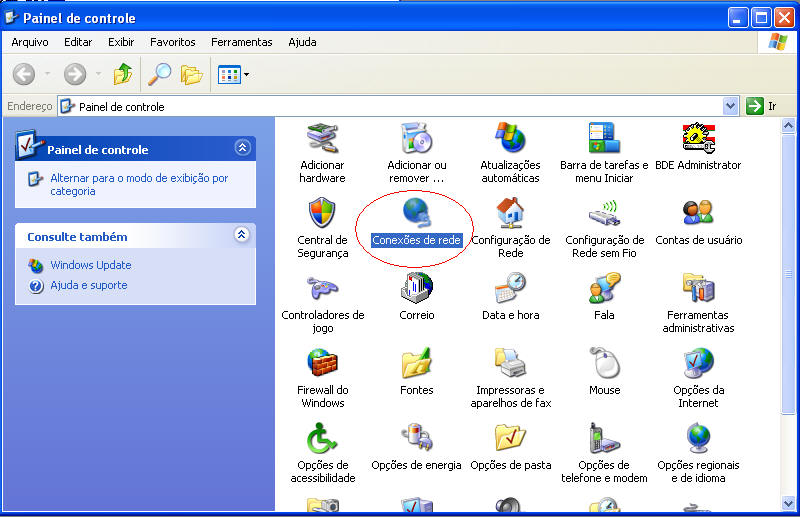The height and width of the screenshot is (517, 800).
Task: Maximize the Painel de controle window
Action: (x=761, y=18)
